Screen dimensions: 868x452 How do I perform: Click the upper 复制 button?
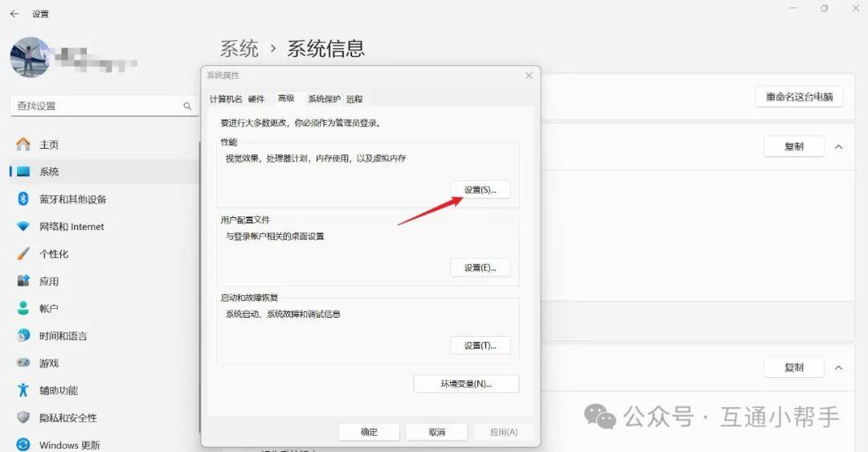point(794,147)
